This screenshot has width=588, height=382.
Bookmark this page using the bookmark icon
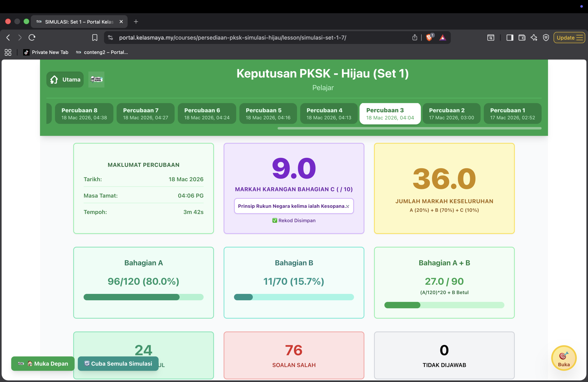click(x=95, y=37)
